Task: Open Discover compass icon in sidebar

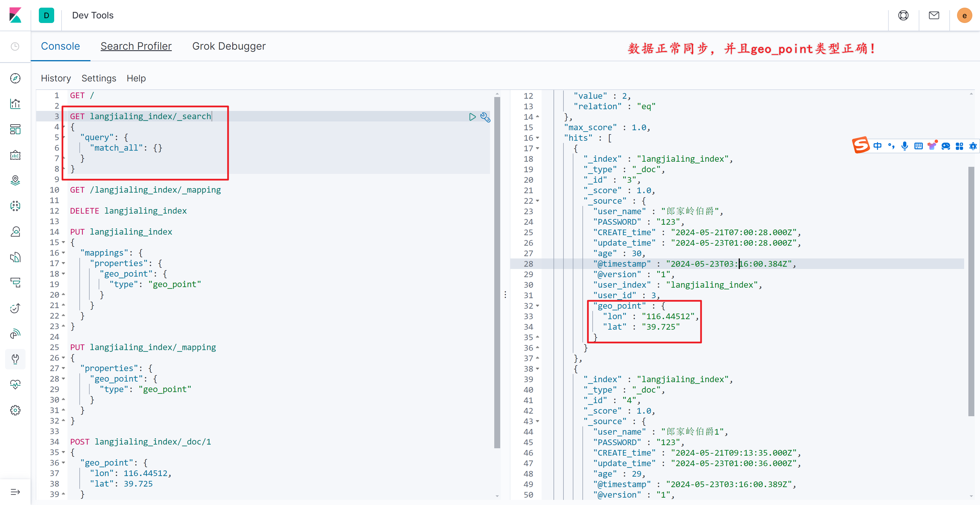Action: (x=15, y=78)
